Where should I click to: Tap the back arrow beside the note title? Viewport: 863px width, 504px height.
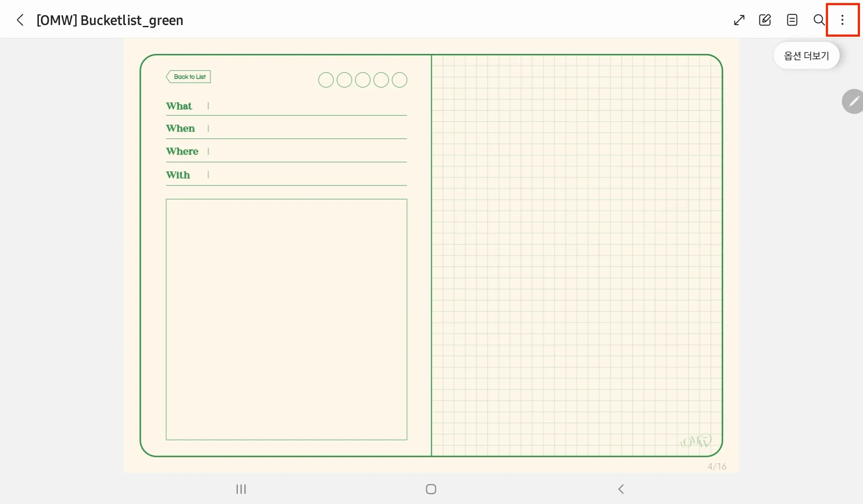point(20,20)
